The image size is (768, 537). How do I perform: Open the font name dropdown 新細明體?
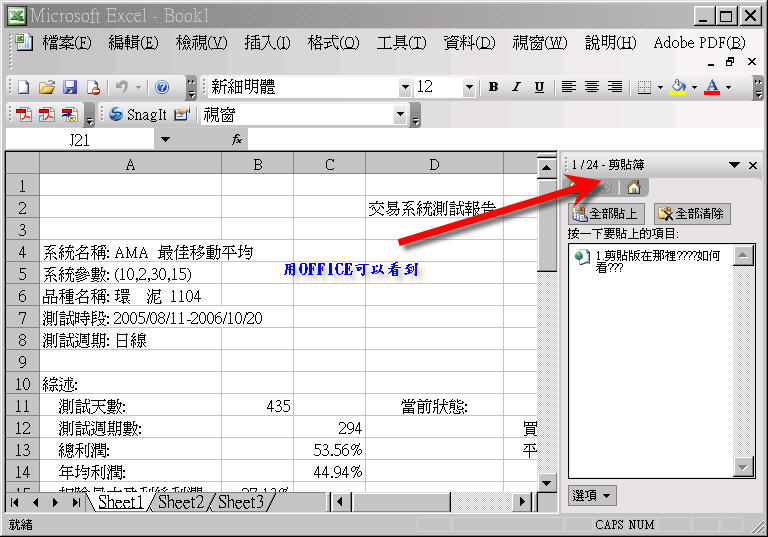click(x=405, y=88)
